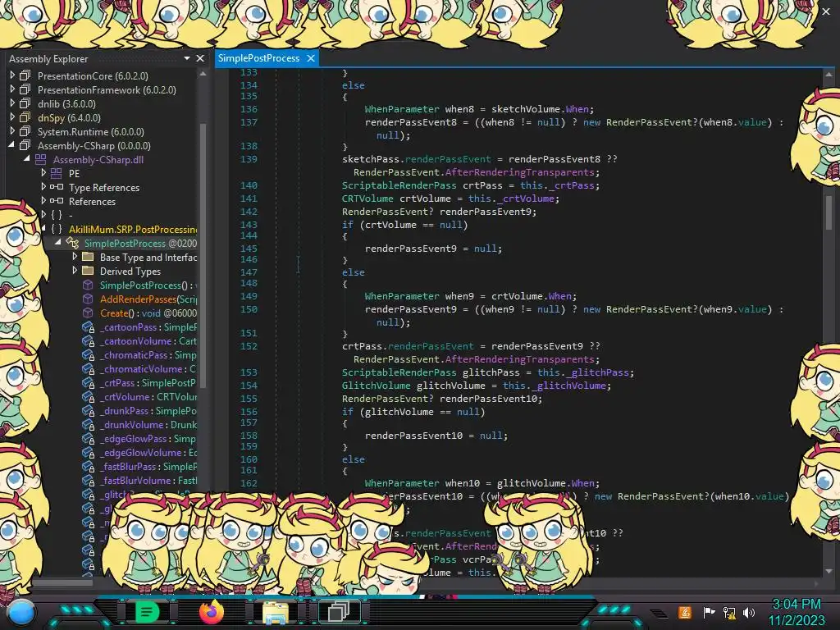
Task: Expand the dnlib (3.6.0.0) node
Action: 12,103
